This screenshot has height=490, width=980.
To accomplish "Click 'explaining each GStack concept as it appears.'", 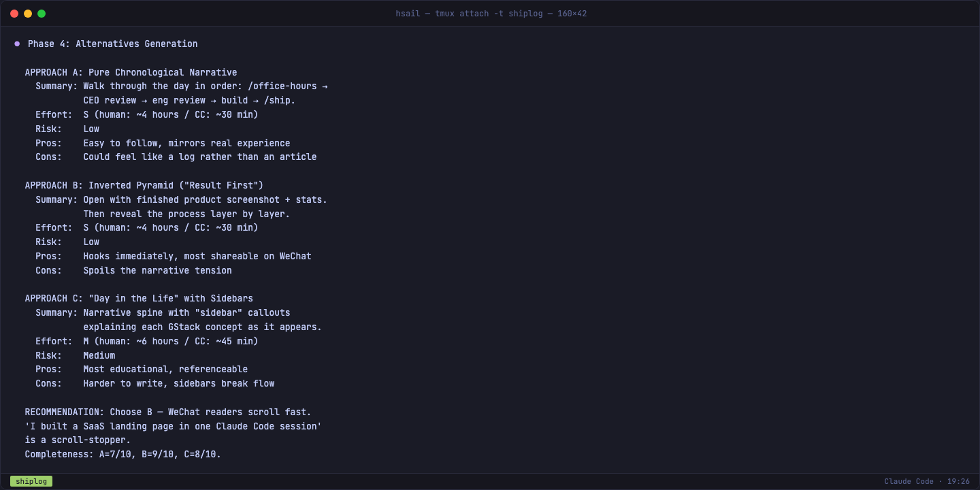I will coord(203,327).
